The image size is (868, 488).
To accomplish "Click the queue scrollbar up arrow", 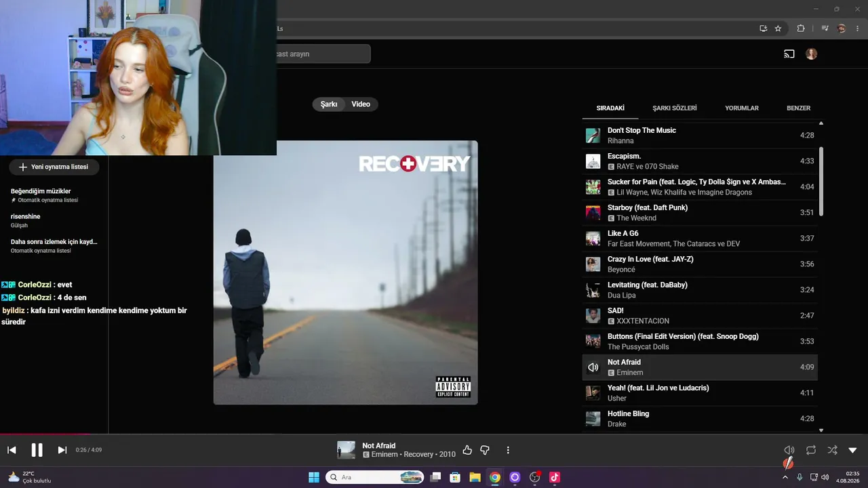I will tap(821, 123).
